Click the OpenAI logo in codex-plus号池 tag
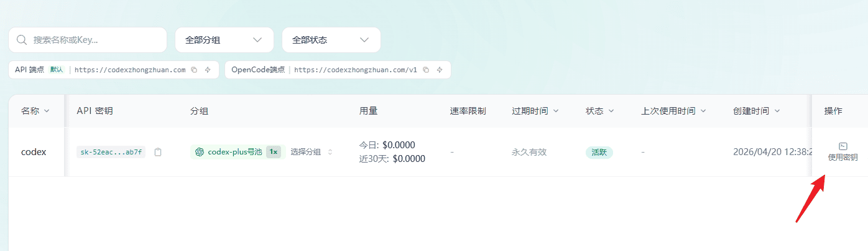868x251 pixels. pyautogui.click(x=200, y=152)
